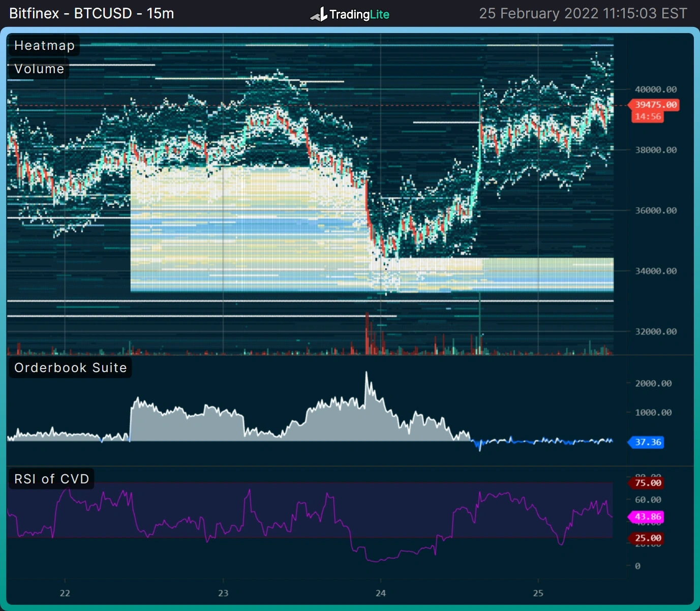
Task: Select the RSI of CVD label
Action: click(51, 479)
